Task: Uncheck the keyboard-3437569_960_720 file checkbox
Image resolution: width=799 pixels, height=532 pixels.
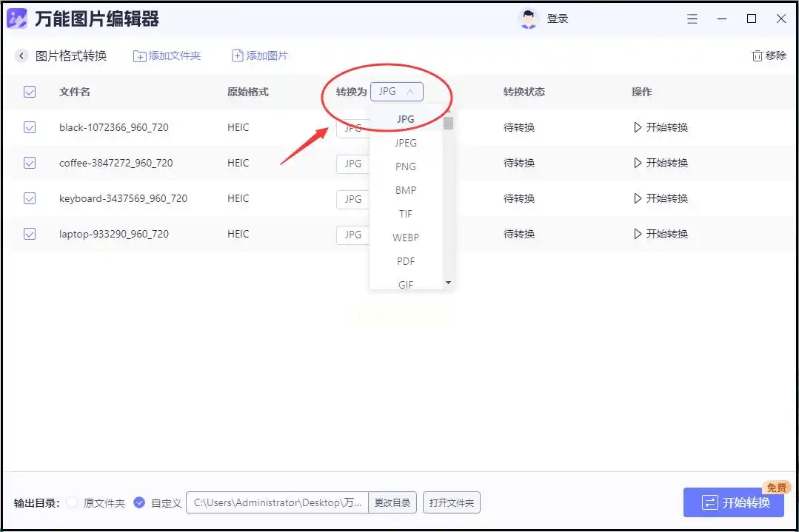Action: click(30, 198)
